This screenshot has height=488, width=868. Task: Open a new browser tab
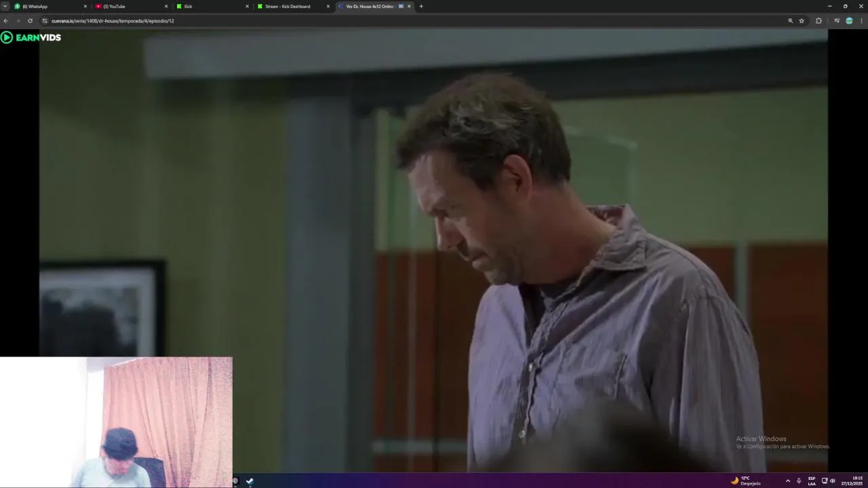pyautogui.click(x=421, y=6)
